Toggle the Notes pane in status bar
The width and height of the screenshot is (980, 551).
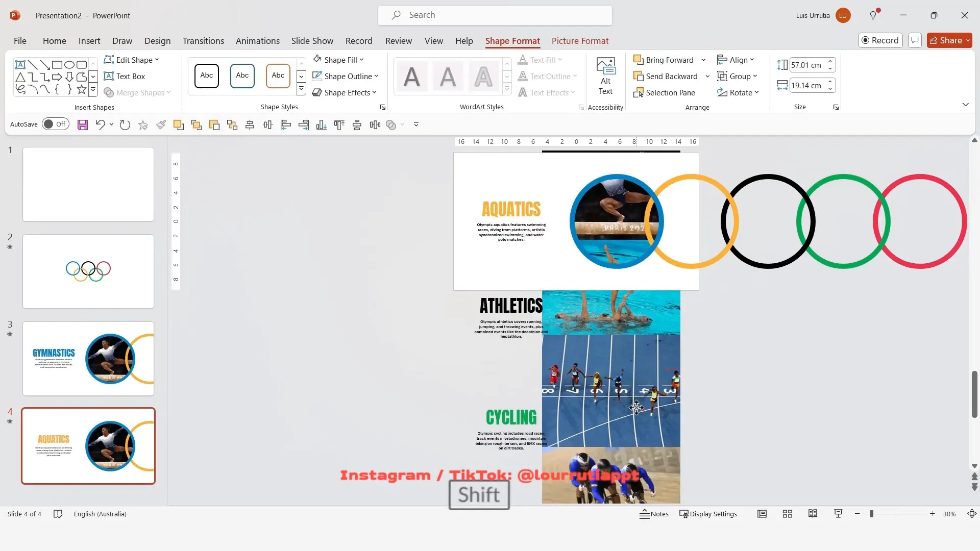pyautogui.click(x=654, y=514)
